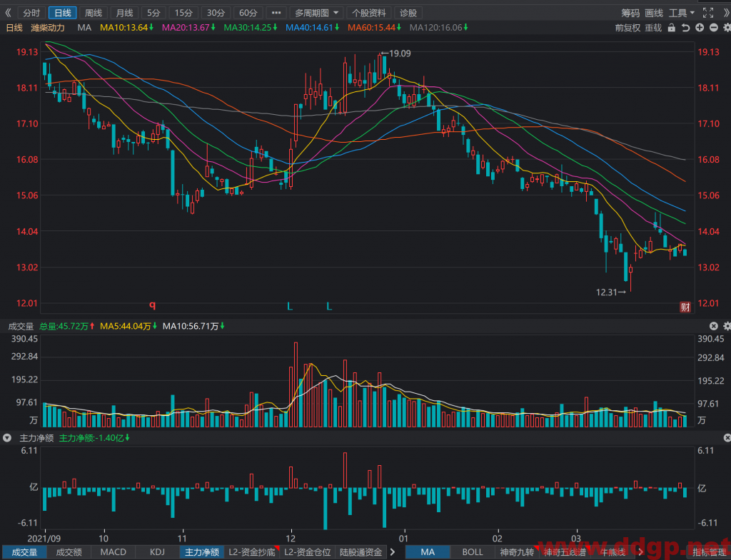Zoom in the candlestick chart
This screenshot has height=560, width=731.
tap(700, 28)
